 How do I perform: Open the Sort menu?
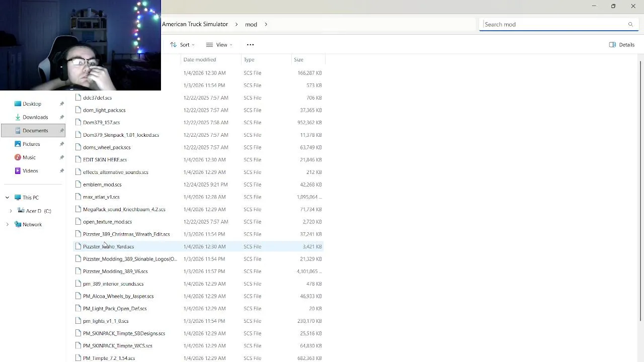pos(182,45)
